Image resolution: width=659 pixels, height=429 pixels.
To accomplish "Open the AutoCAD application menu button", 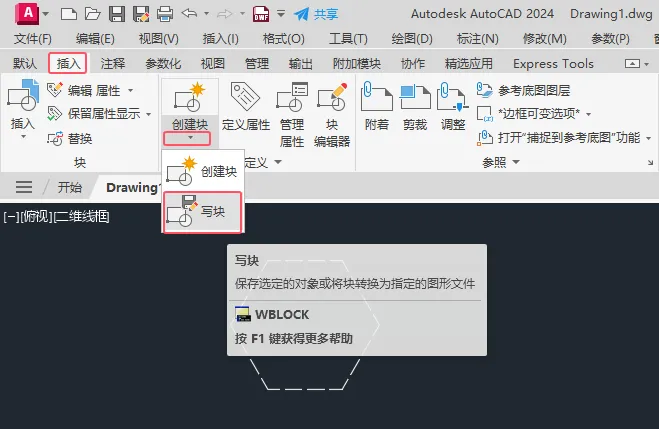I will pos(28,14).
